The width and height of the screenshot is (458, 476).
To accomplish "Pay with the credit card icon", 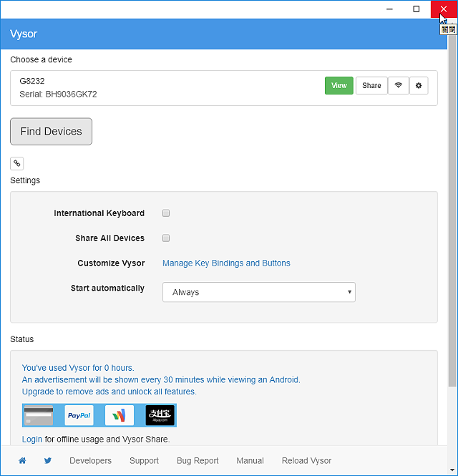I will pyautogui.click(x=39, y=415).
